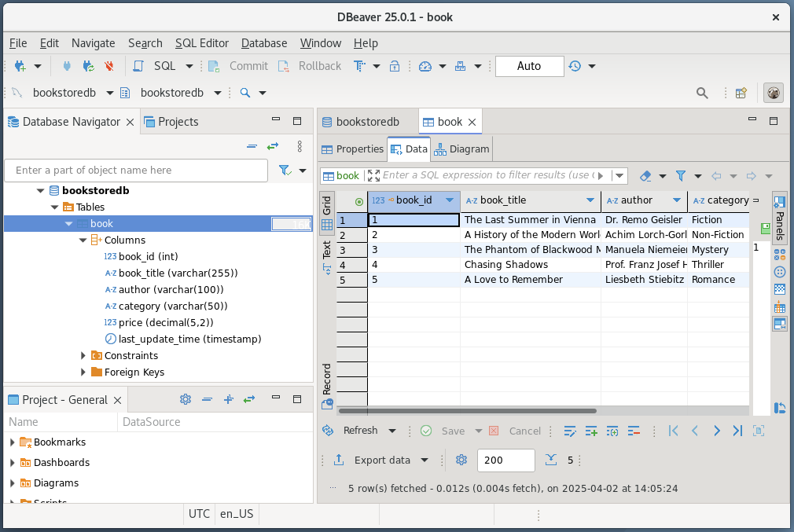This screenshot has height=532, width=794.
Task: Open the Database menu
Action: click(x=263, y=43)
